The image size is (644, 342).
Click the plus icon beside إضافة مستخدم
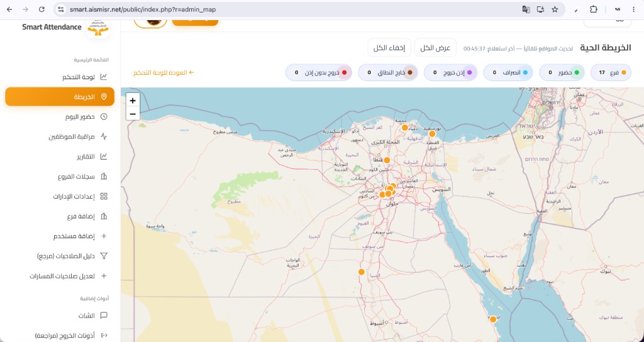[104, 236]
